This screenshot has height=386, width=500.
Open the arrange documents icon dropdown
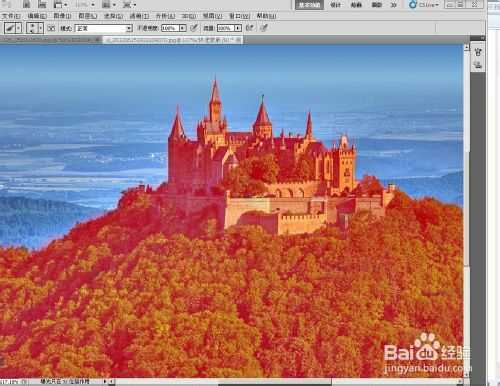[x=109, y=5]
